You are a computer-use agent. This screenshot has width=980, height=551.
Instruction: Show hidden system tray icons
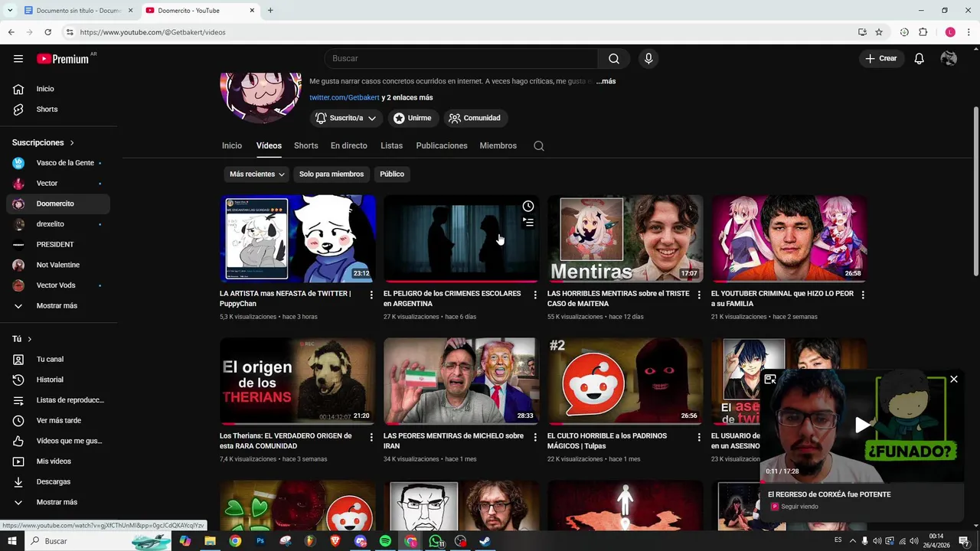coord(852,541)
